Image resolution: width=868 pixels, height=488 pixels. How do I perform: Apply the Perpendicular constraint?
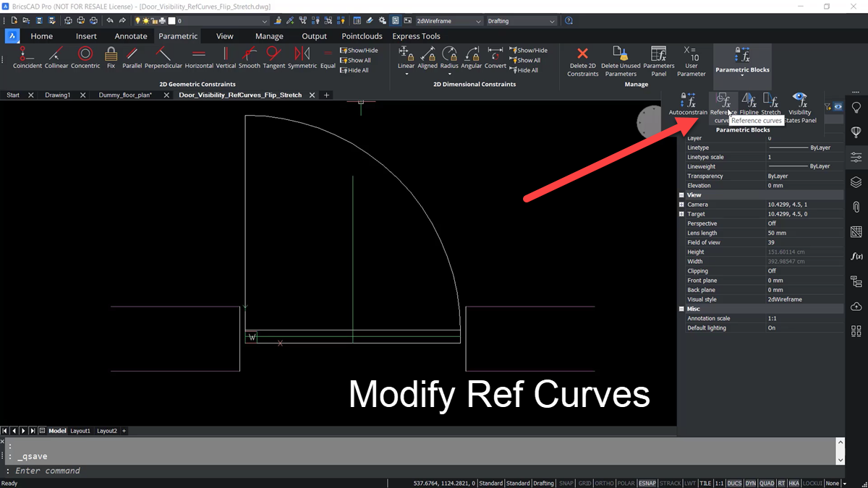pos(163,58)
